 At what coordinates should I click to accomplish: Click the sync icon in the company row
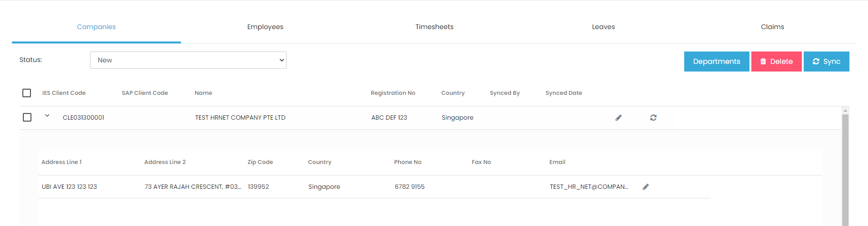pyautogui.click(x=653, y=118)
